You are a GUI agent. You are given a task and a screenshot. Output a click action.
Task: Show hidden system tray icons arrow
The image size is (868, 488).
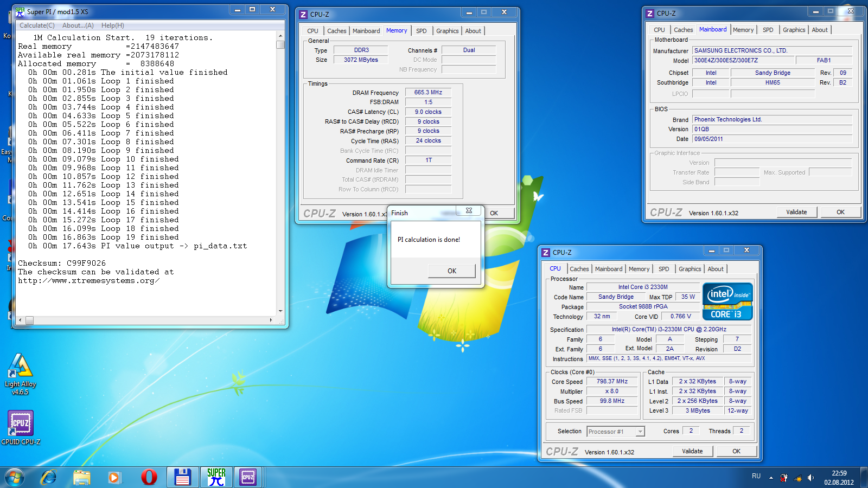tap(771, 478)
